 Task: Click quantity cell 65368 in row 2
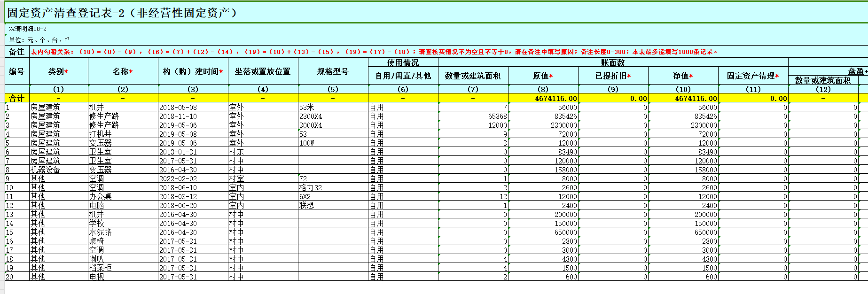pyautogui.click(x=473, y=116)
